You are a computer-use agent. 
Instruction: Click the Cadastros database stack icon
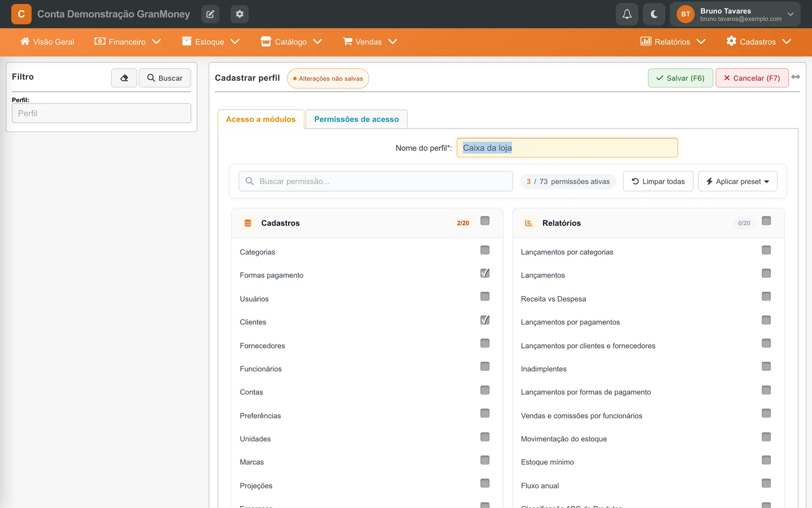[x=248, y=223]
